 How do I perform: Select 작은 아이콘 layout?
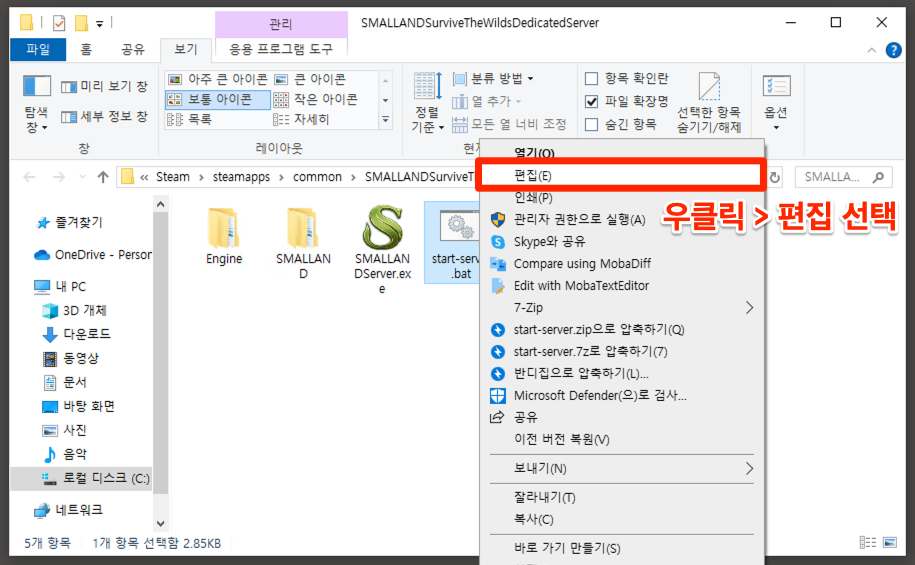coord(316,99)
